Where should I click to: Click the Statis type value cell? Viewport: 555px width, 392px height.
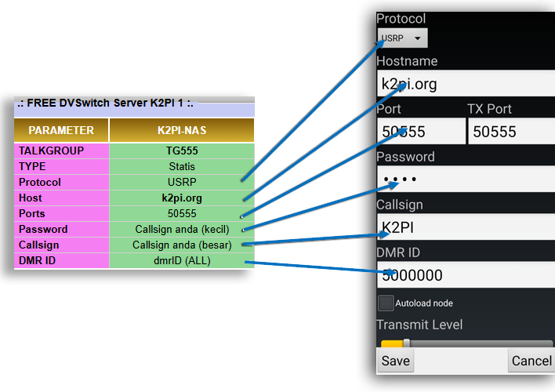click(x=182, y=166)
